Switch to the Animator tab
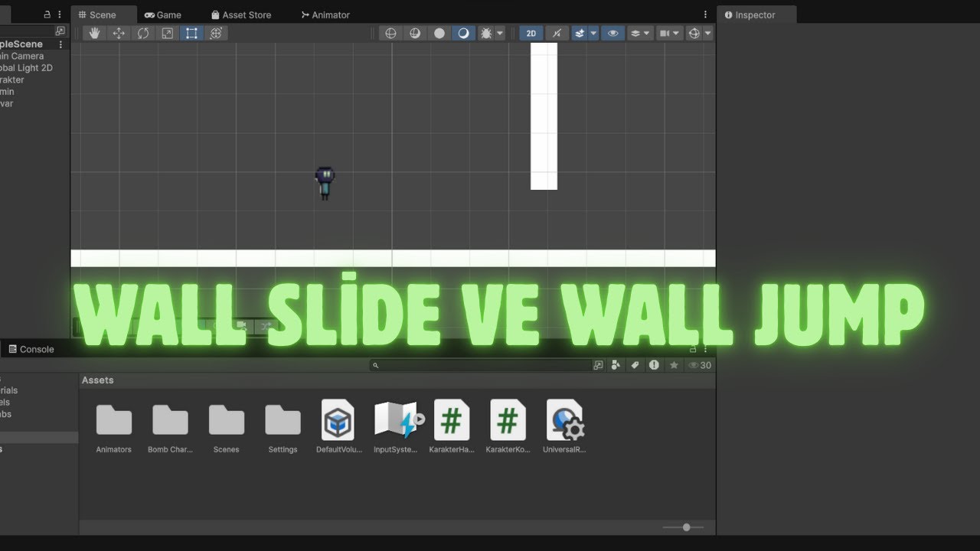The image size is (980, 551). click(x=325, y=15)
